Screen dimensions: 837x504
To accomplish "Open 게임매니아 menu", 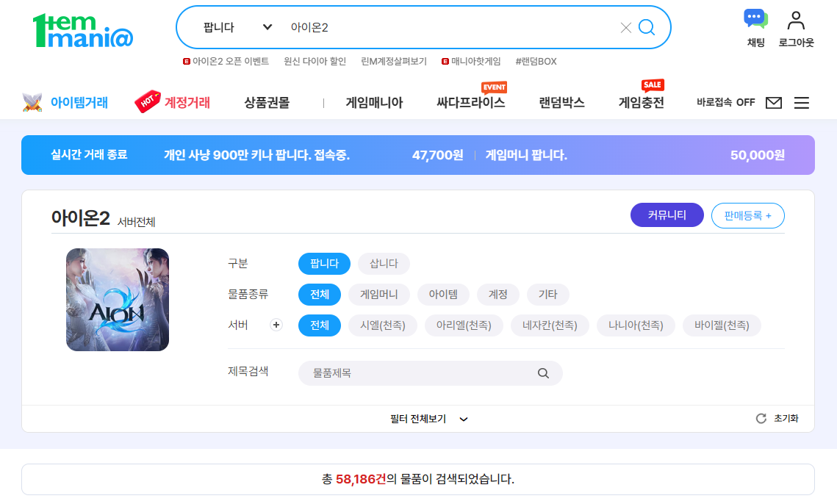I will coord(374,103).
